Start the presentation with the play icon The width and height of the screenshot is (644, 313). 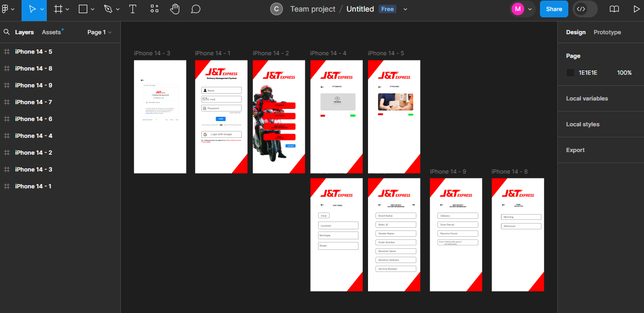pos(636,9)
